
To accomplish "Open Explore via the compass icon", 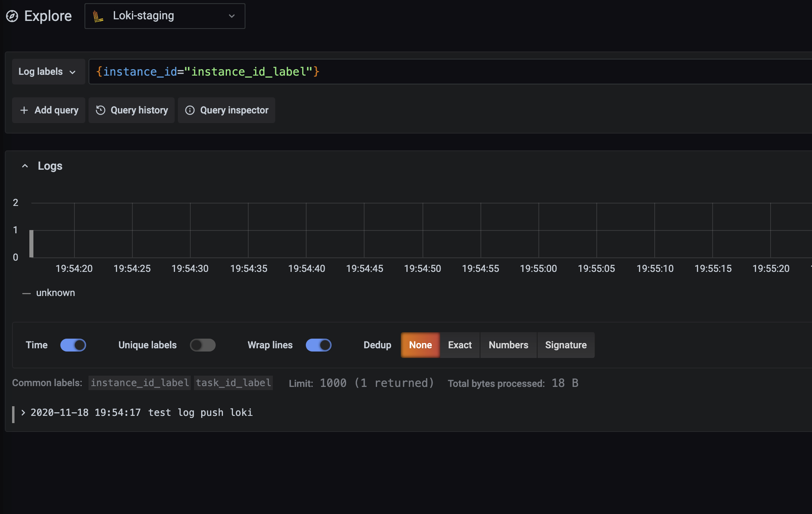I will coord(12,16).
